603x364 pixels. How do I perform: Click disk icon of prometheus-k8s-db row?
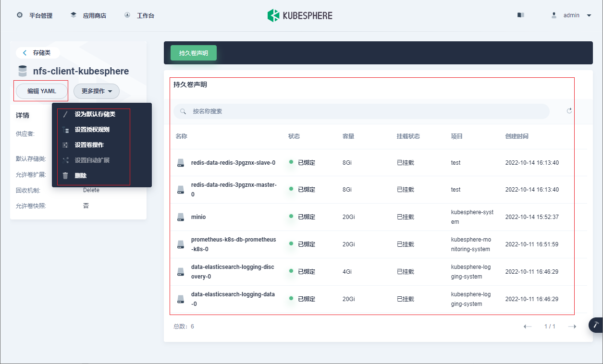pos(180,244)
